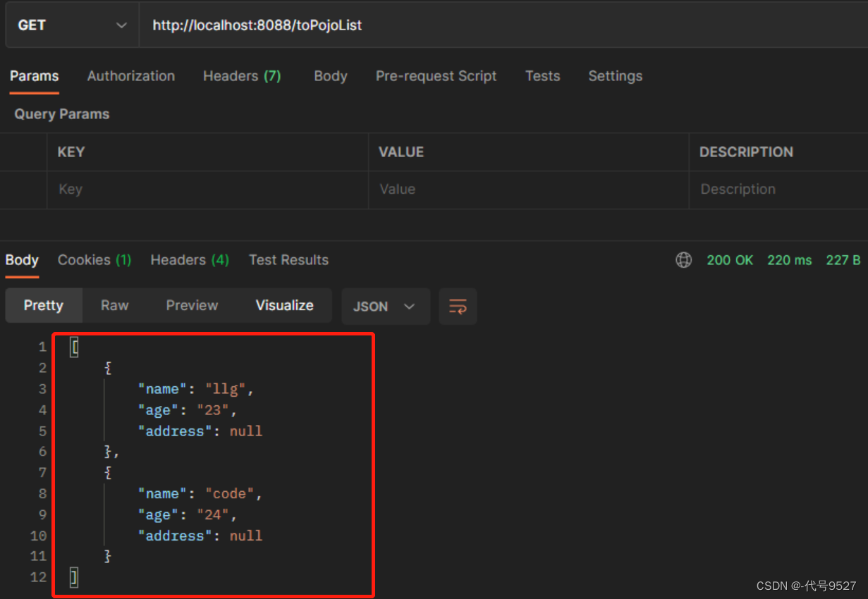This screenshot has width=868, height=599.
Task: Click the opening bracket on line 1
Action: point(74,347)
